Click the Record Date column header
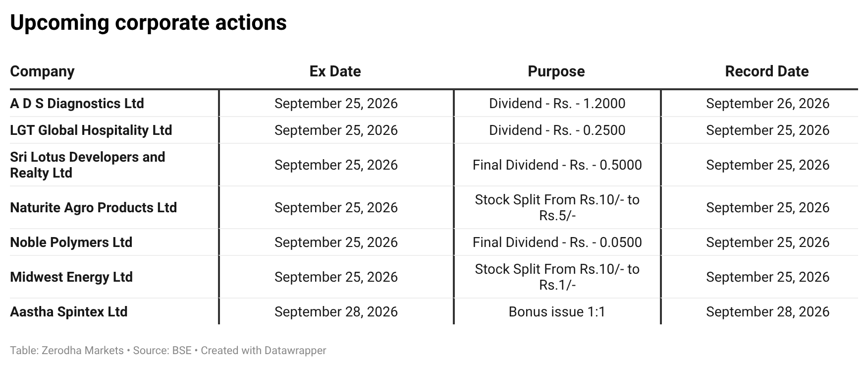 (767, 71)
